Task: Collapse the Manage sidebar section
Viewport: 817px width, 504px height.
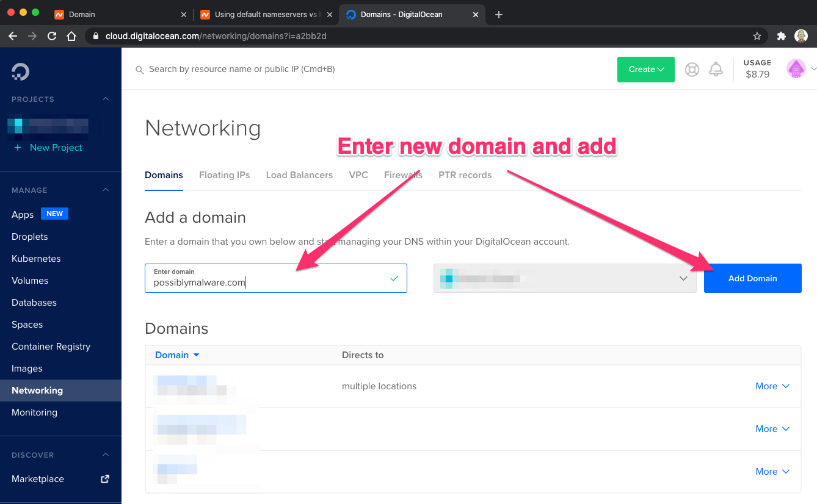Action: [x=106, y=190]
